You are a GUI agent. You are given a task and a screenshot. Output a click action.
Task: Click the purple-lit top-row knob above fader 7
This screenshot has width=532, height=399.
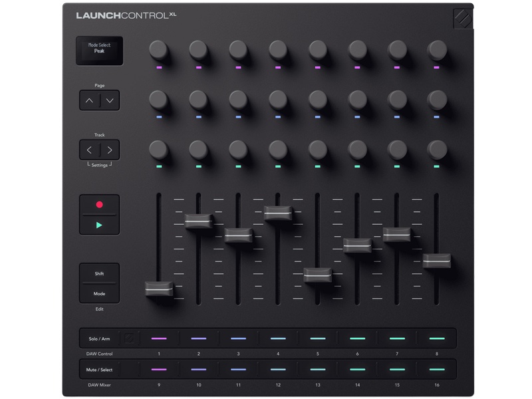point(397,51)
